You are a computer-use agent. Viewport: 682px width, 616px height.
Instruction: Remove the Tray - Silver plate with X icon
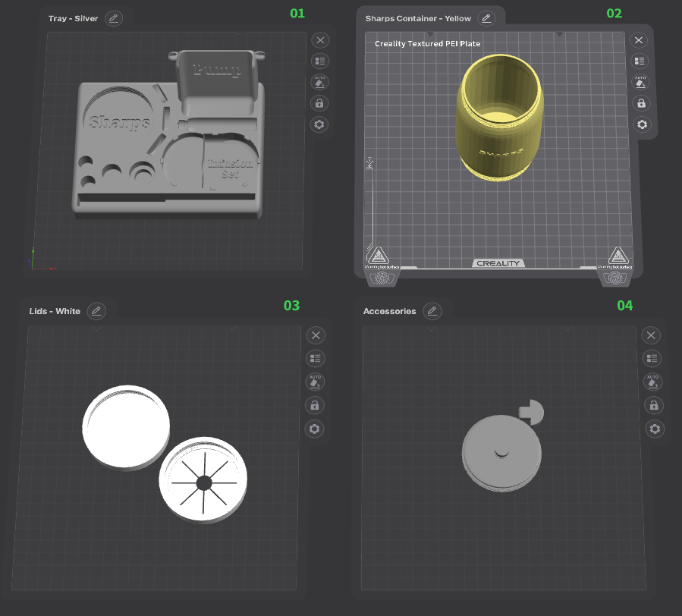(x=320, y=40)
